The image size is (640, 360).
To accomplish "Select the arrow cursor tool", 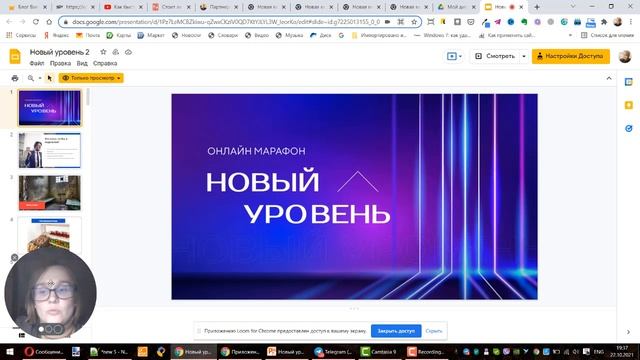I will (x=49, y=78).
